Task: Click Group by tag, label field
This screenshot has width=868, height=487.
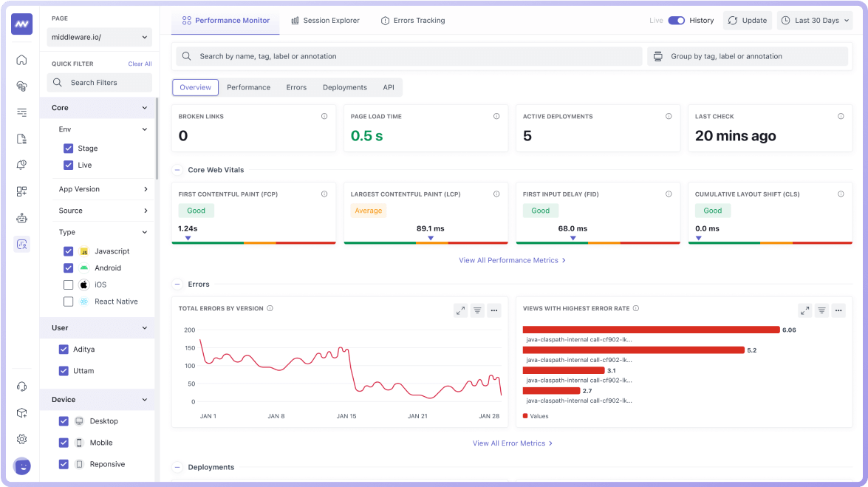Action: tap(748, 56)
